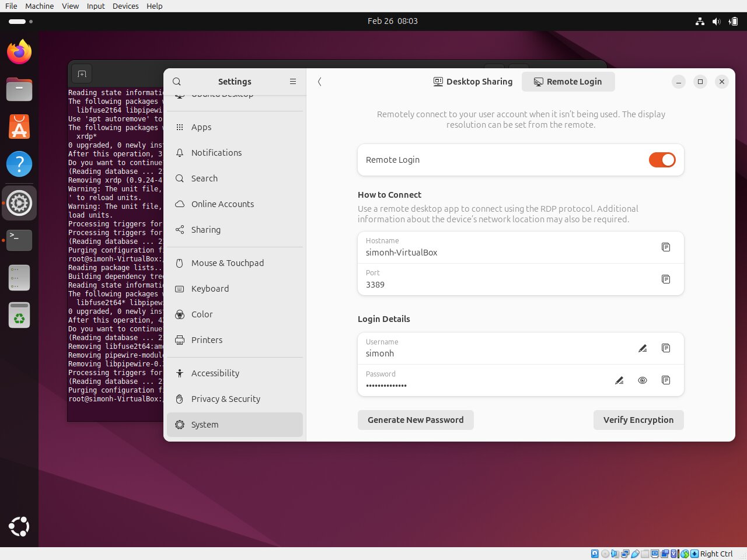
Task: Open the View menu
Action: tap(70, 6)
